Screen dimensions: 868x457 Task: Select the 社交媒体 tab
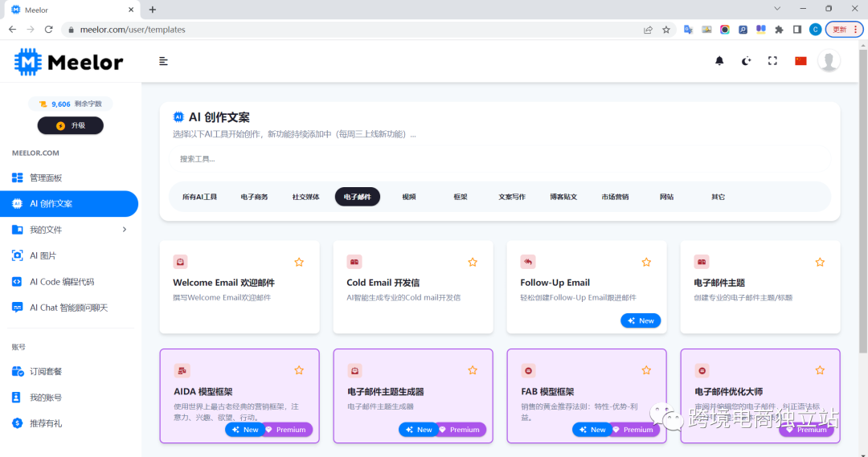tap(305, 197)
